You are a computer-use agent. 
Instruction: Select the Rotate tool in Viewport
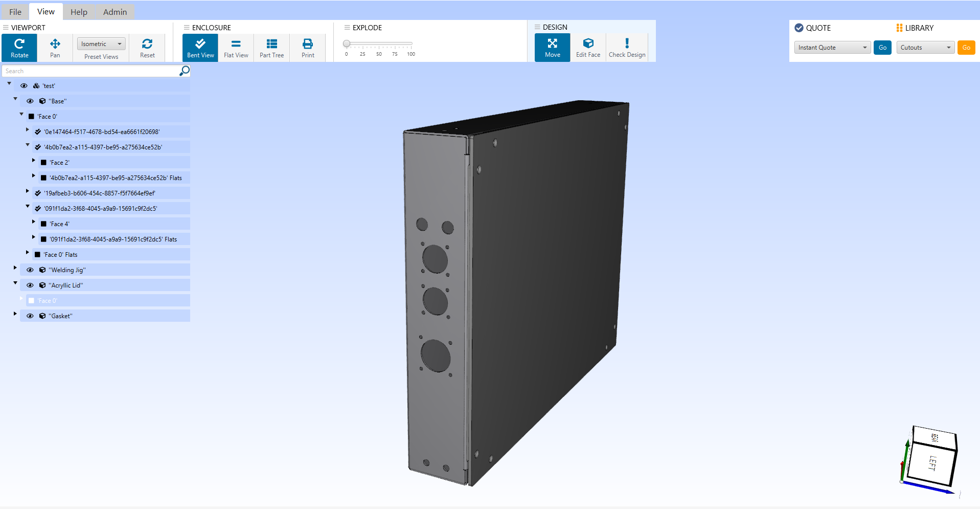19,47
